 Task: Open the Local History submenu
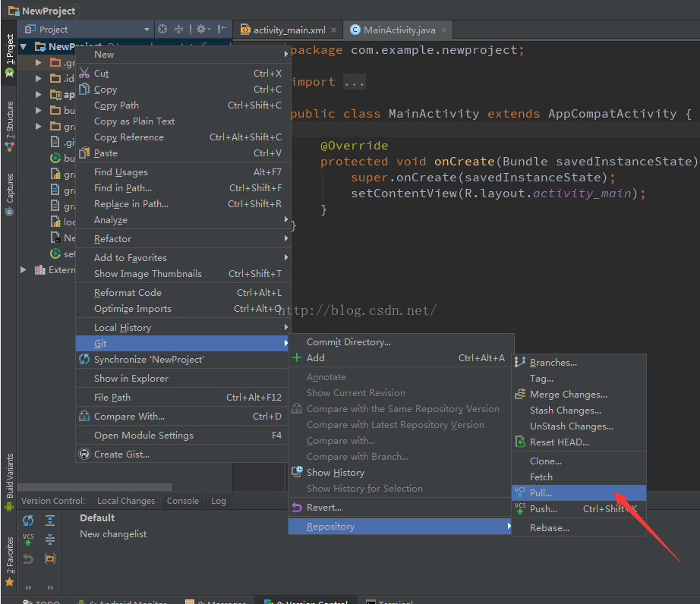(184, 328)
